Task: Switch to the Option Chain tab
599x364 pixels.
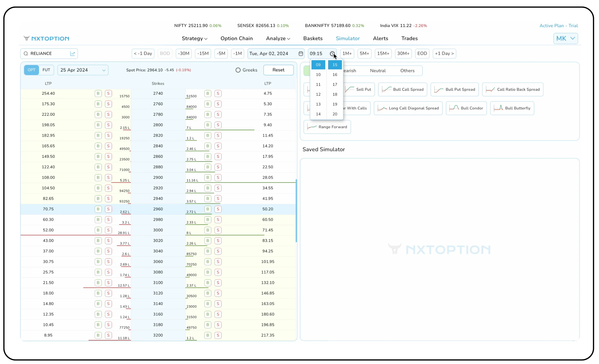Action: point(237,38)
